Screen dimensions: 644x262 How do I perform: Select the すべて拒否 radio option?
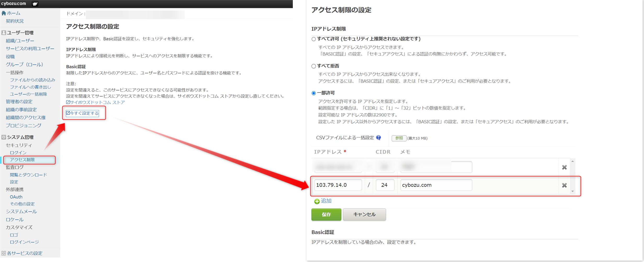coord(313,66)
